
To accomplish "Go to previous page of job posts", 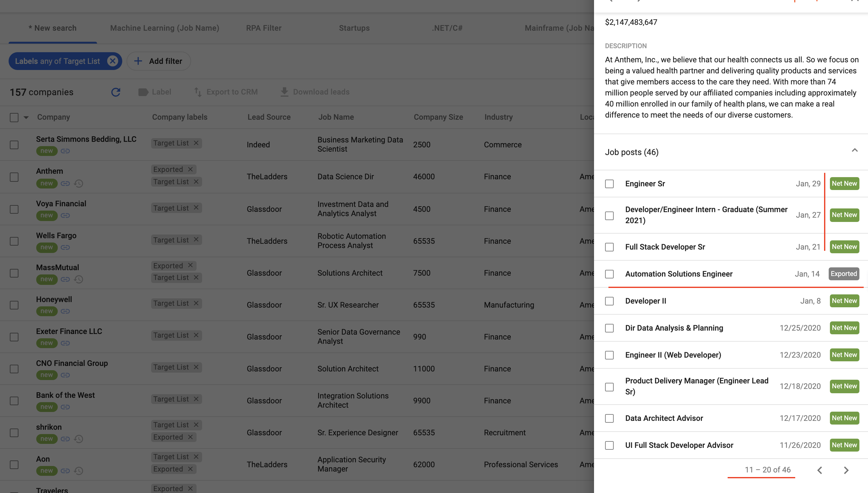I will coord(819,470).
